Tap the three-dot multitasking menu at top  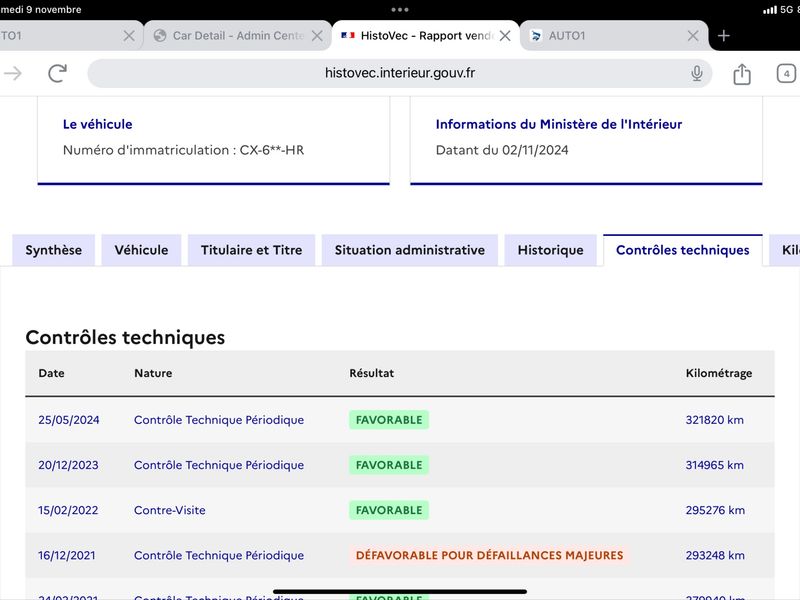coord(400,9)
